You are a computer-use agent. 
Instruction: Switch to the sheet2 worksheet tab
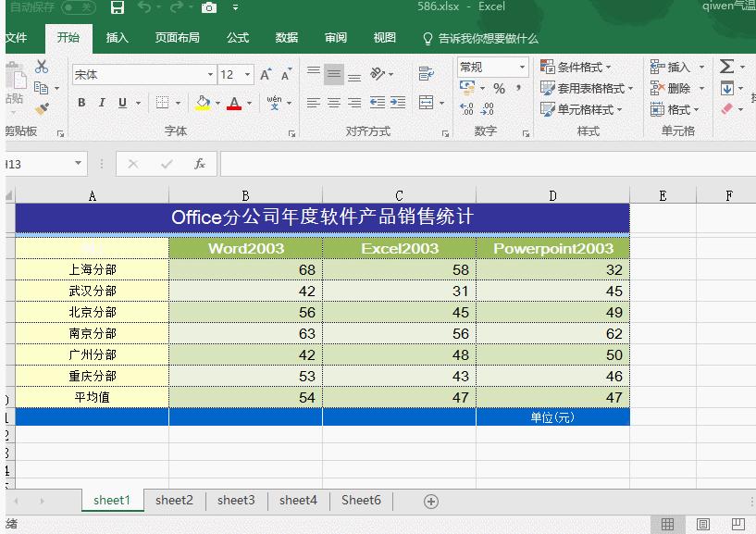coord(174,500)
